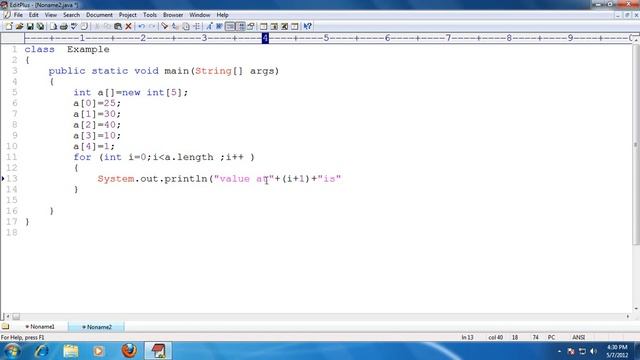Click "ln 13" in the status bar

pos(467,338)
